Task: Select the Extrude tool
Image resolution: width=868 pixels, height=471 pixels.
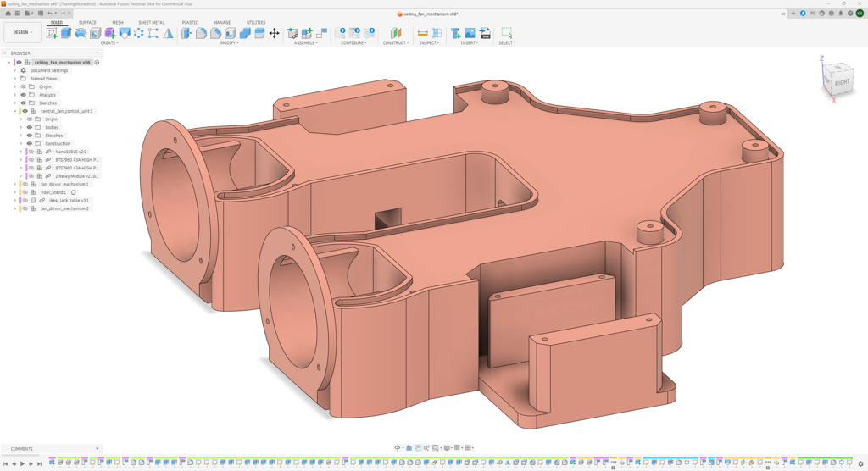Action: click(x=66, y=33)
